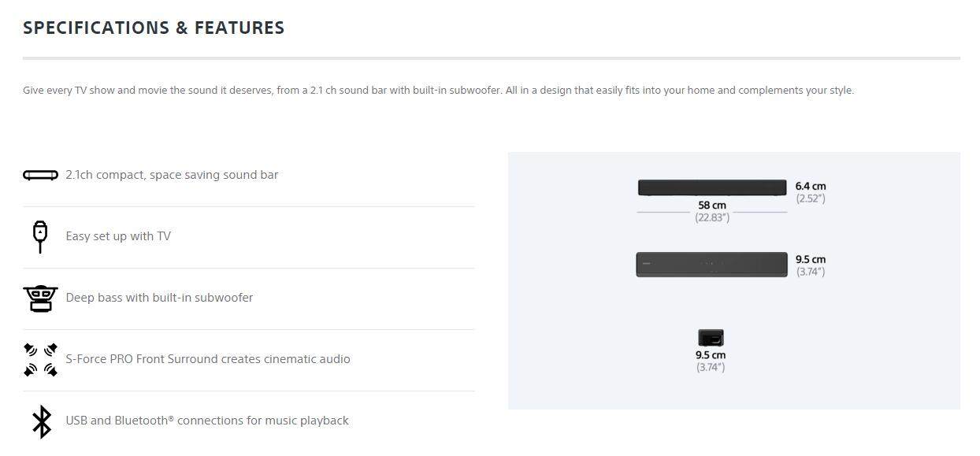
Task: Click USB and Bluetooth connections text
Action: (207, 421)
